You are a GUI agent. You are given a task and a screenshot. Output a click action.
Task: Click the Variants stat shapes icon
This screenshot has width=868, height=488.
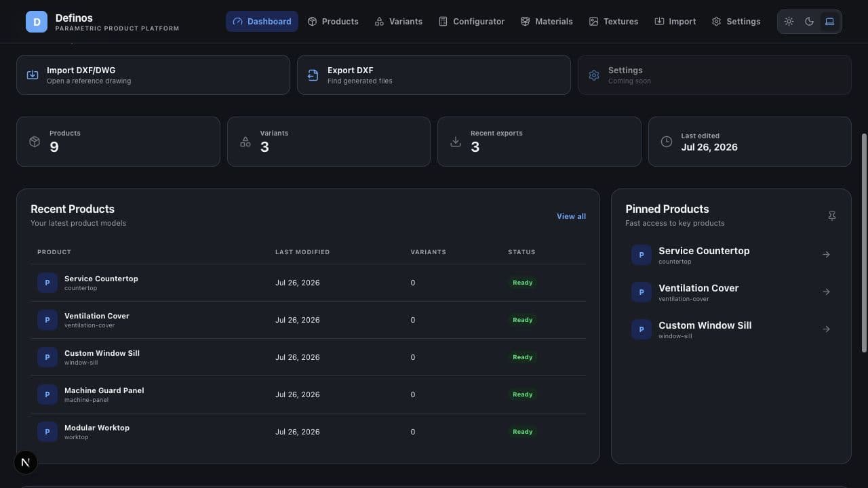245,142
